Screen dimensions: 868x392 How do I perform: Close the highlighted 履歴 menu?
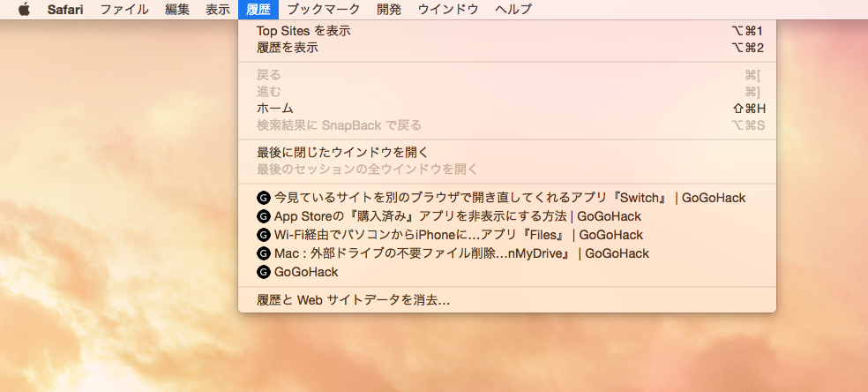(x=258, y=10)
